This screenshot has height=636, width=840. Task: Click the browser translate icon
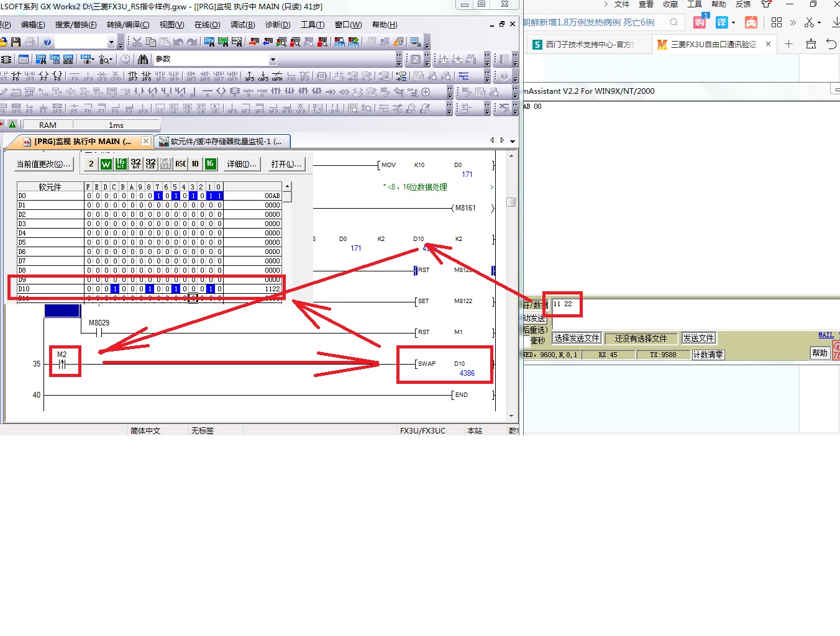click(721, 22)
